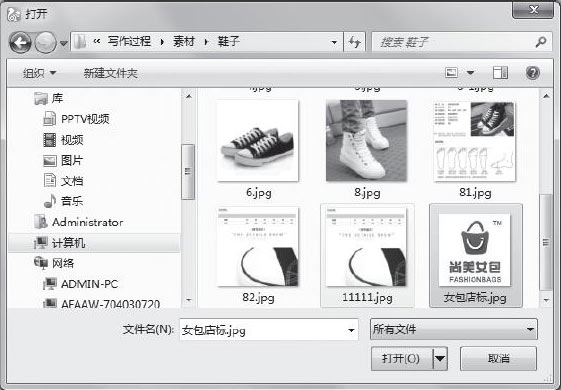Click the navigation pane scrollbar thumb
This screenshot has height=390, width=561.
click(x=188, y=171)
